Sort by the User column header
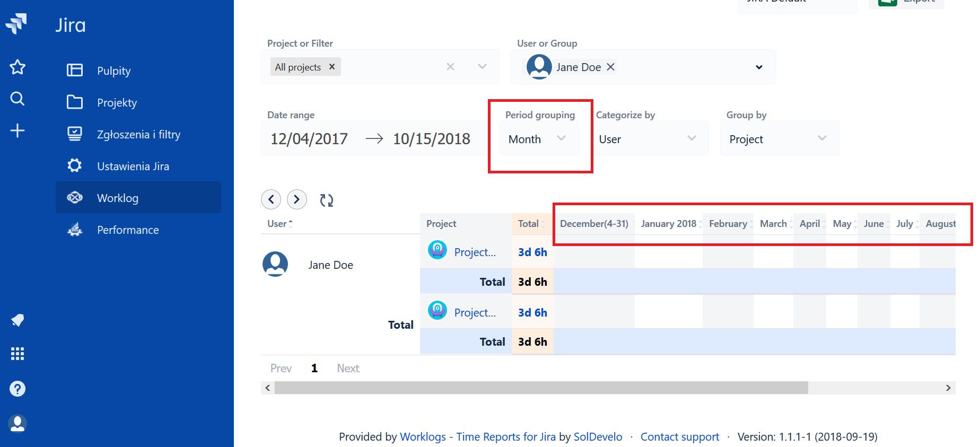 pos(280,224)
